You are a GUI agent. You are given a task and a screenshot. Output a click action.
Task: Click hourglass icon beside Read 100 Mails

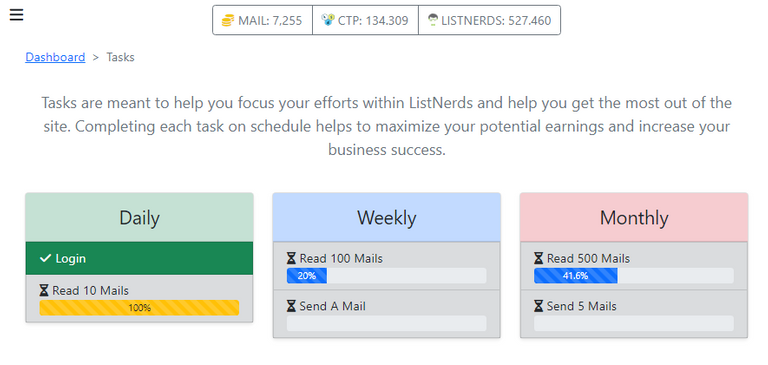[291, 258]
